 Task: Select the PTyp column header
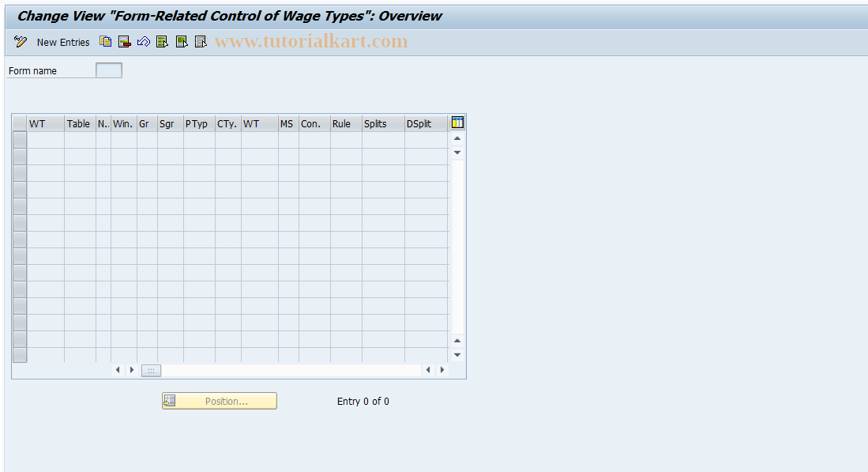coord(199,123)
